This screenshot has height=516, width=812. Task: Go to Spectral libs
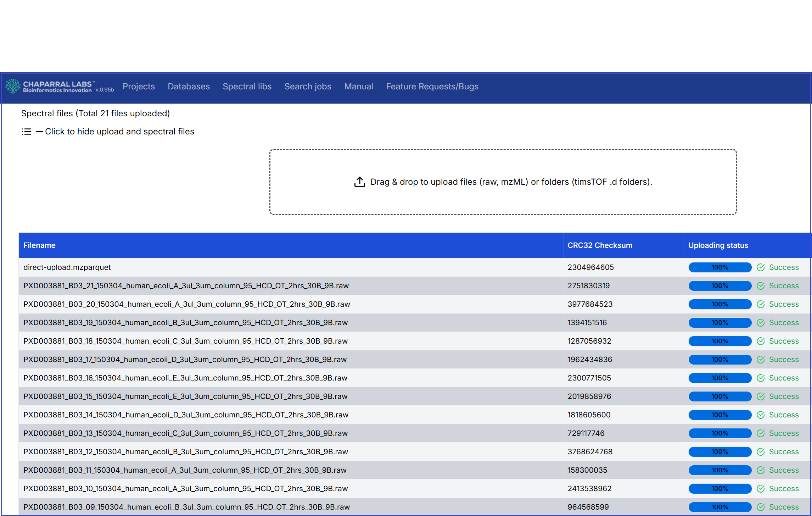tap(247, 87)
